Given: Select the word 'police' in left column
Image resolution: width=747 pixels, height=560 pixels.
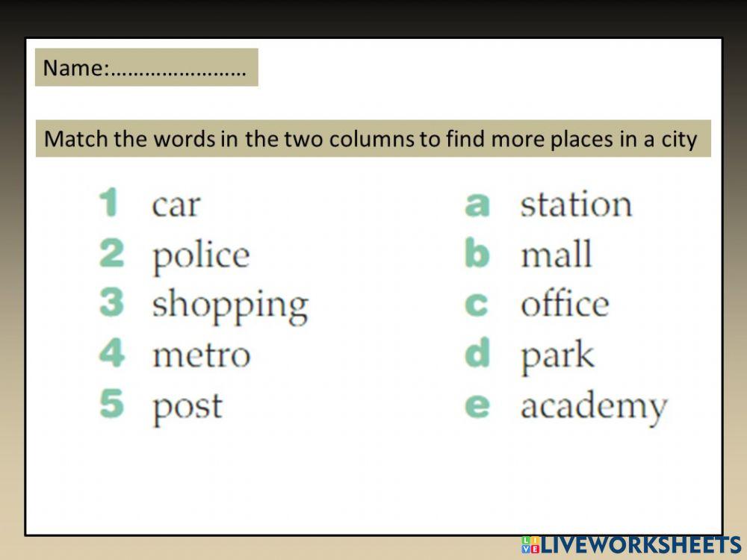Looking at the screenshot, I should (200, 255).
